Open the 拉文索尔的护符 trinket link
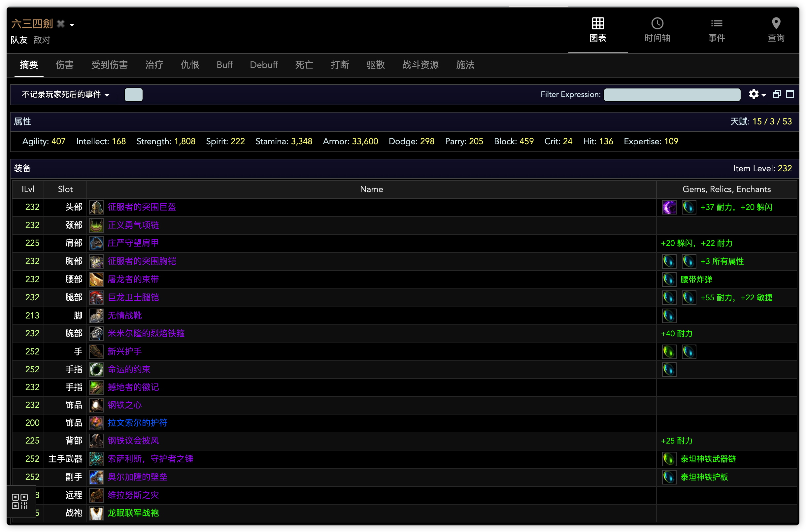 coord(137,423)
